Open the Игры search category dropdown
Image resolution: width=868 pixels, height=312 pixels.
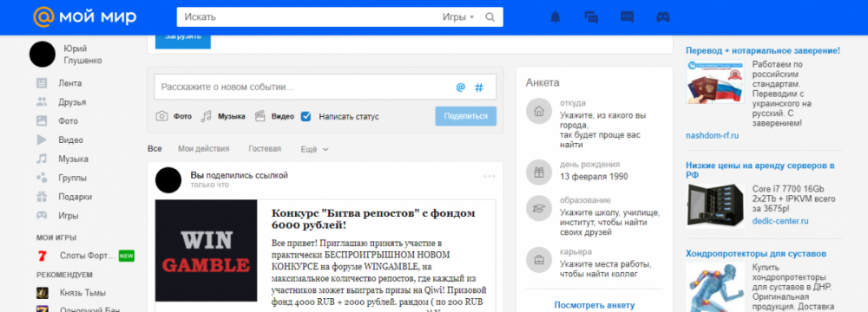tap(457, 17)
